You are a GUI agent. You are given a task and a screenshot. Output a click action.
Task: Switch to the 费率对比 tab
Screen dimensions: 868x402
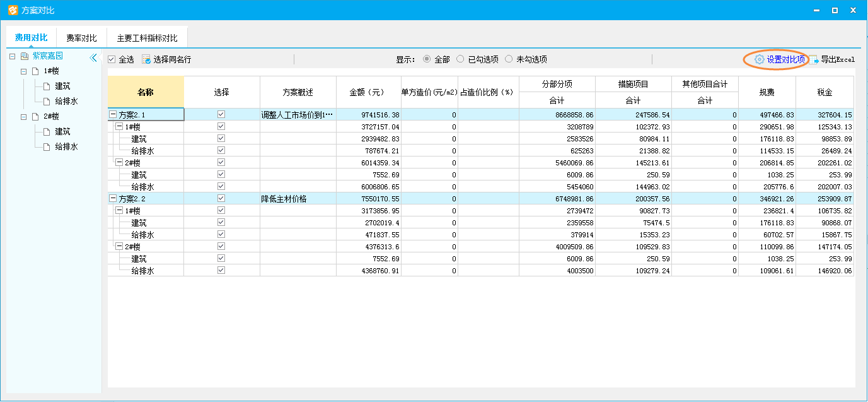pos(81,38)
